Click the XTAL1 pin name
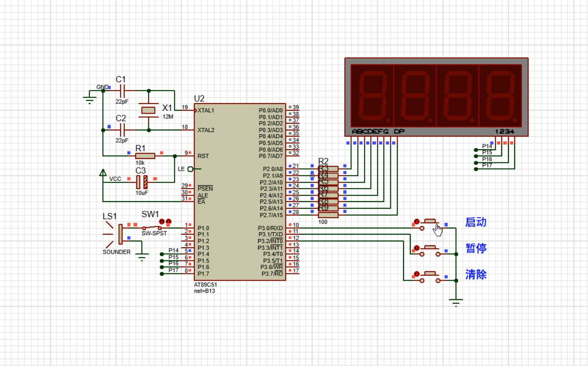 click(206, 111)
